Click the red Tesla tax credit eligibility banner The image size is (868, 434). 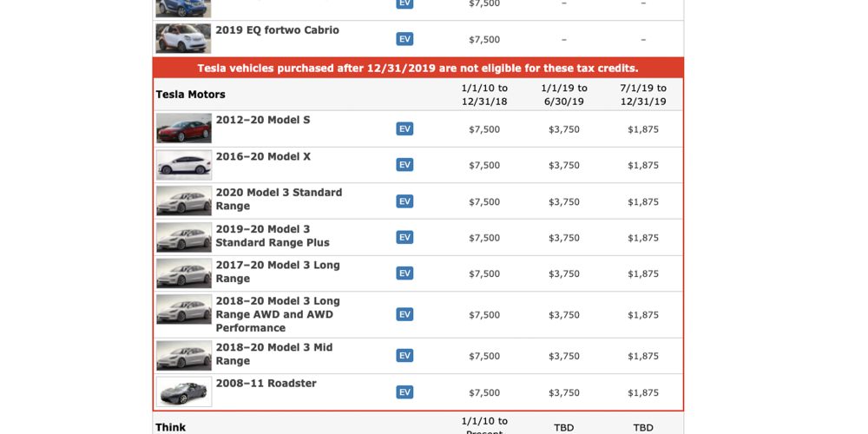(418, 69)
